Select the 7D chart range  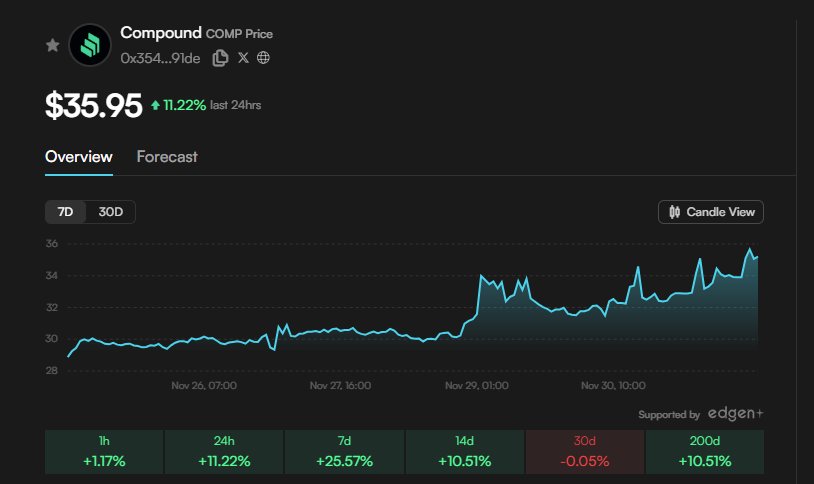[x=66, y=212]
